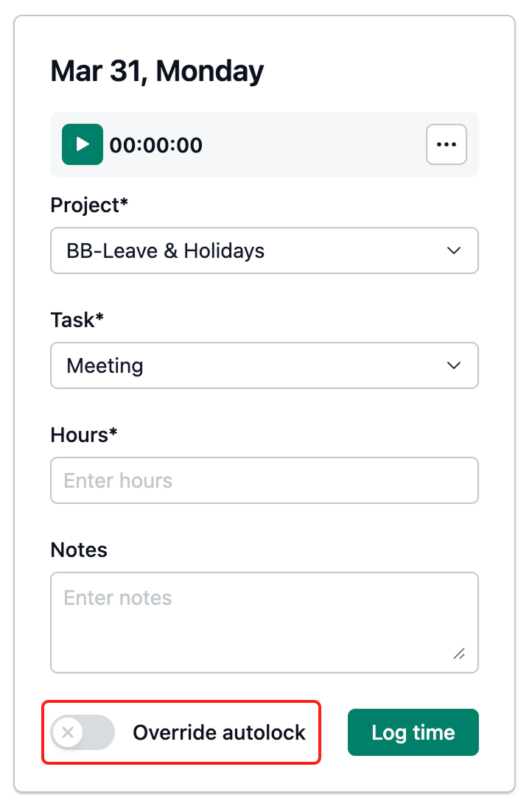This screenshot has width=532, height=806.
Task: Click into the Enter hours field
Action: tap(264, 480)
